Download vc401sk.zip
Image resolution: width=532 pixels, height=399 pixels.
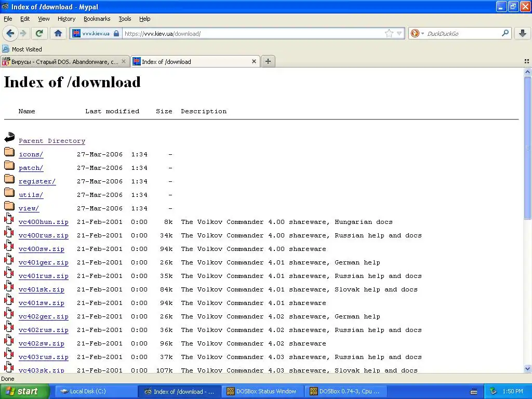[x=42, y=290]
